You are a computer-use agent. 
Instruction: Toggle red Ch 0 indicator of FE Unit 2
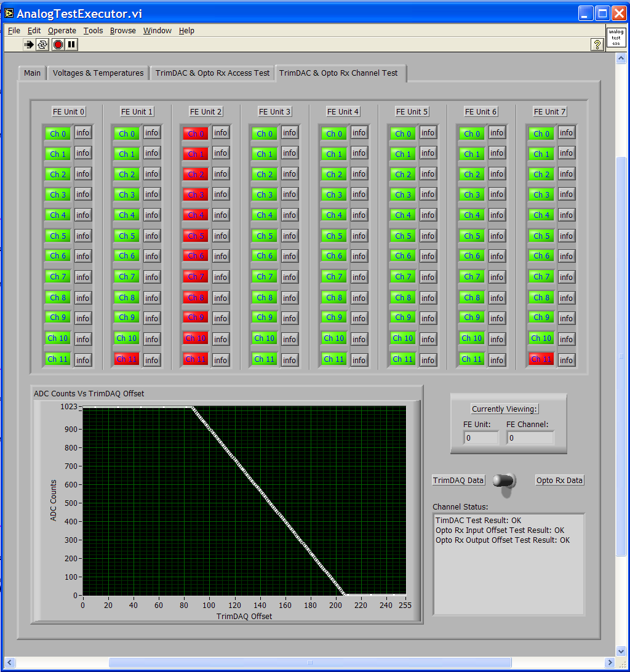coord(195,134)
